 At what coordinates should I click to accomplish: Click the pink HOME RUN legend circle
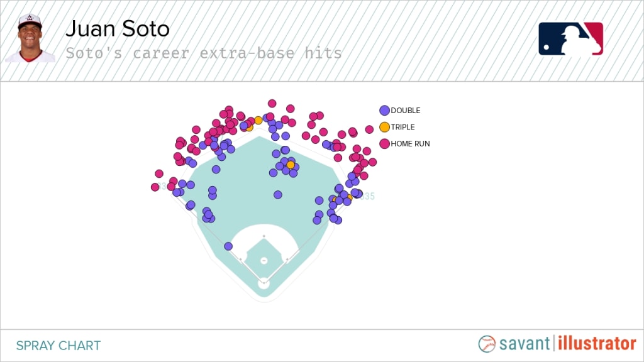coord(384,143)
